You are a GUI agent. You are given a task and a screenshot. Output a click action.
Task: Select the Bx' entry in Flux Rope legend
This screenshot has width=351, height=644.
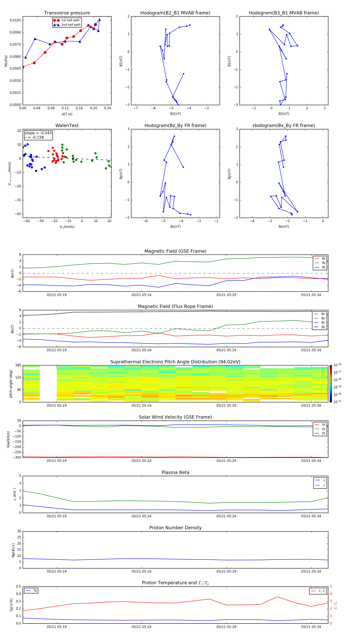[x=320, y=314]
